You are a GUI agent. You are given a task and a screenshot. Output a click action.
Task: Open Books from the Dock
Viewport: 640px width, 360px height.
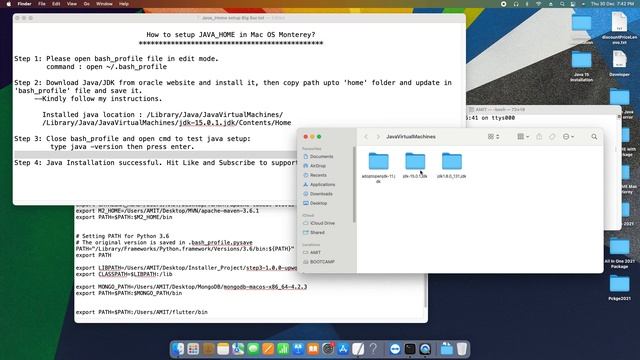click(313, 349)
